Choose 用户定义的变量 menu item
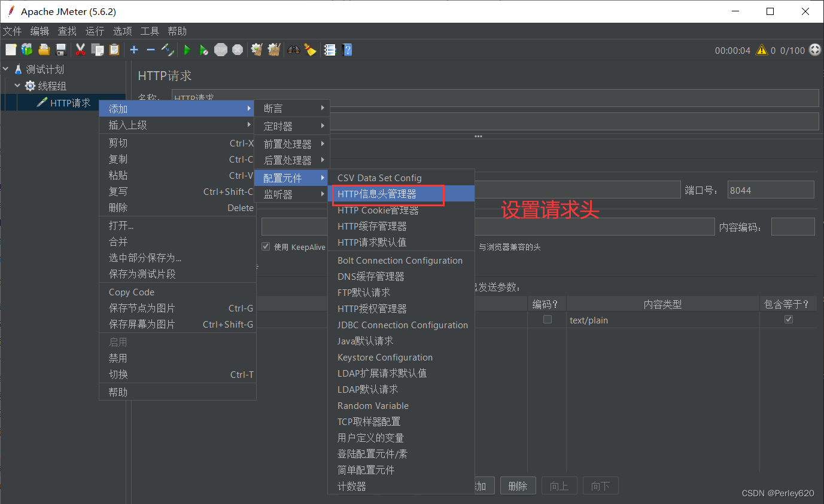 (x=401, y=438)
